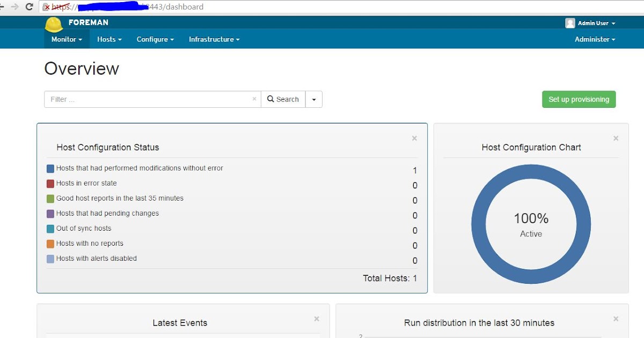Viewport: 644px width, 338px height.
Task: Open the Administer menu
Action: 595,39
